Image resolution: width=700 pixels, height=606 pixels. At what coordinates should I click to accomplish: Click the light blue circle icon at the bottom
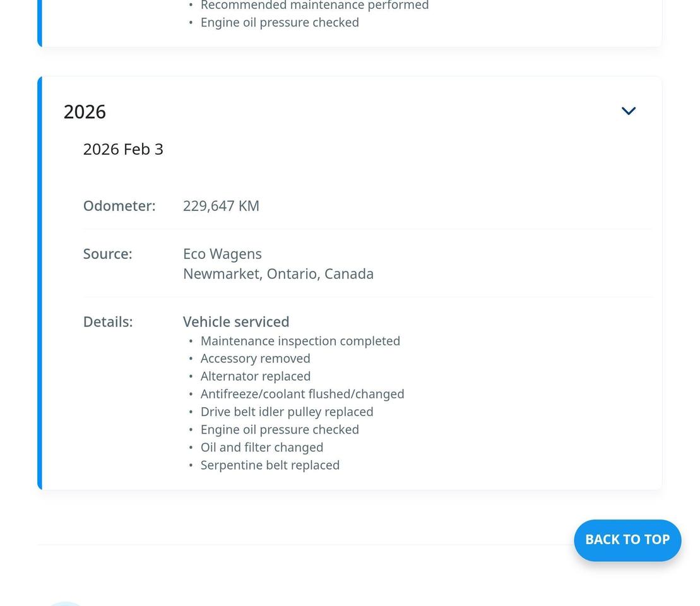65,603
